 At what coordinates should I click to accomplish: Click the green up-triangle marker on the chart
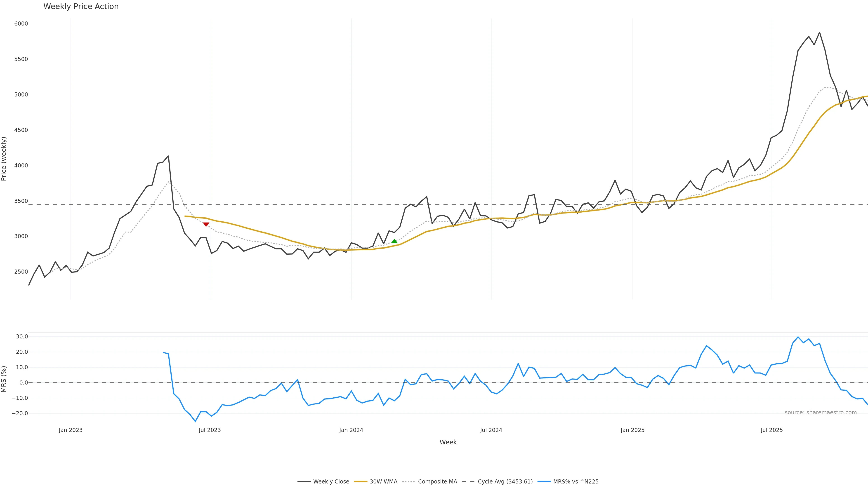[x=394, y=241]
